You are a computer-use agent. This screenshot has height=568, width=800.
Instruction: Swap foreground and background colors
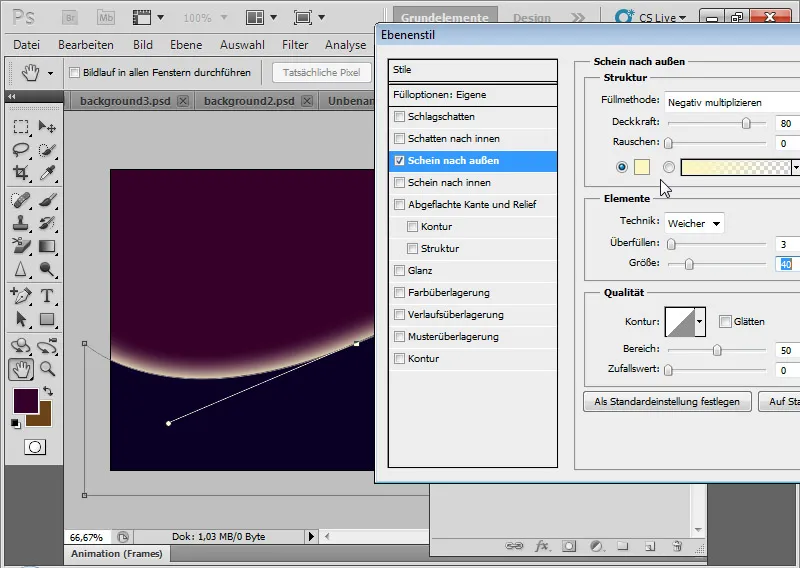pyautogui.click(x=48, y=392)
